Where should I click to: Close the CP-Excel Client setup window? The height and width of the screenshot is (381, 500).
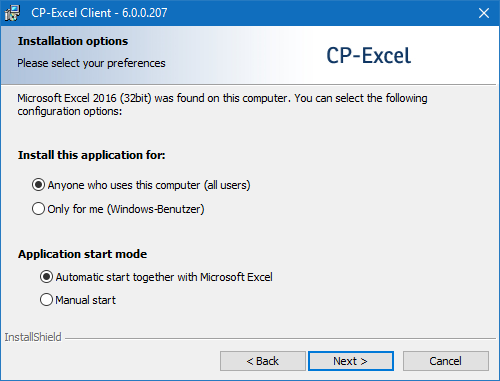(x=484, y=13)
